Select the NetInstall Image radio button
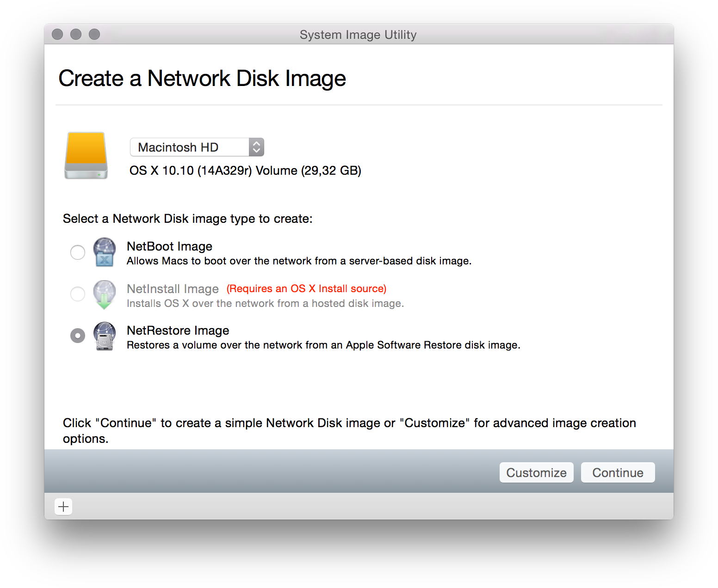This screenshot has width=718, height=588. click(x=78, y=294)
